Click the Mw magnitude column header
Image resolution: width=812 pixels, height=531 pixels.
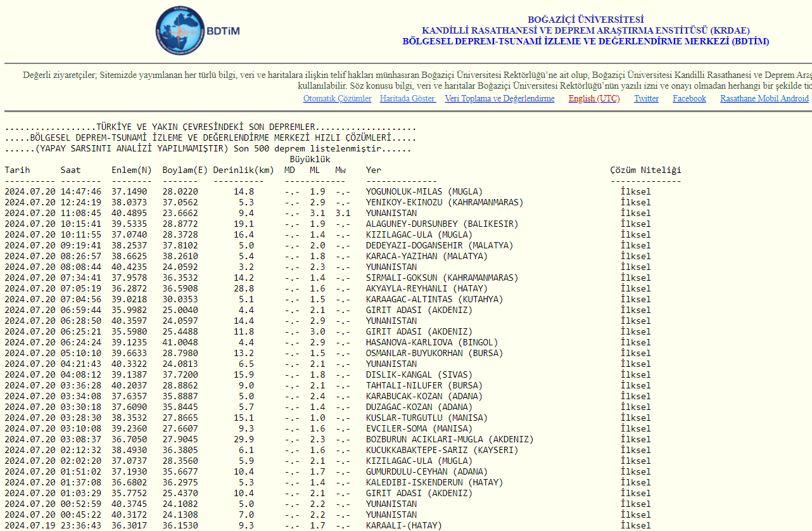click(341, 170)
